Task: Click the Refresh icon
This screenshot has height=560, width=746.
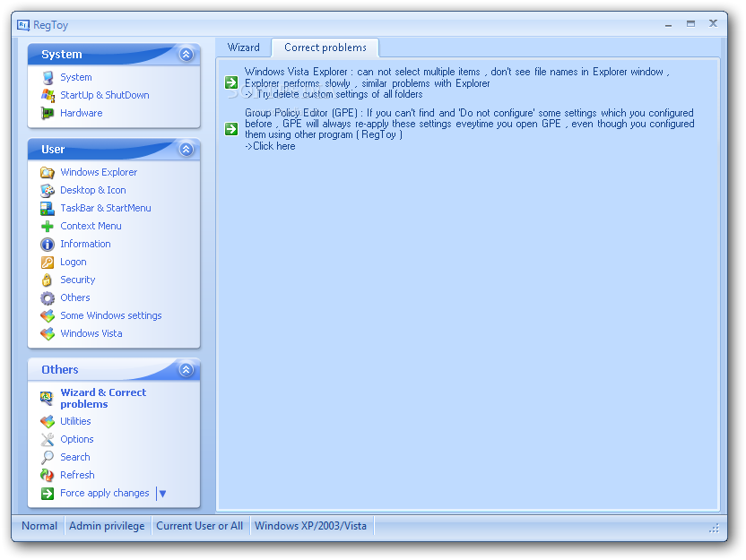Action: pos(48,476)
